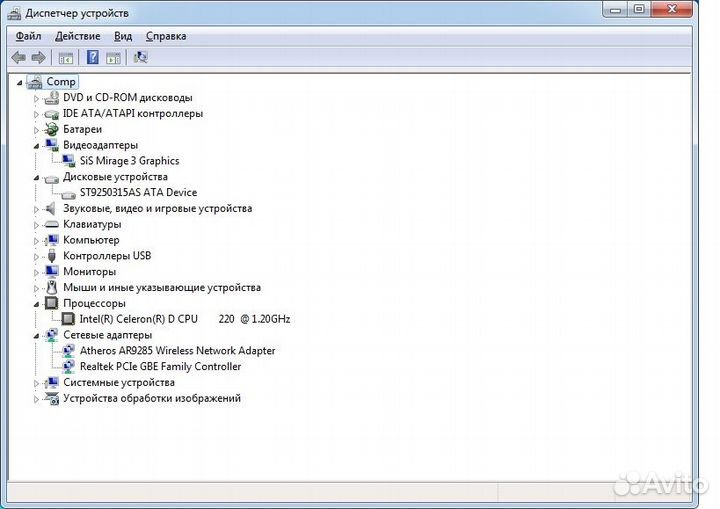Collapse the Дисковые устройства category
The image size is (720, 509).
pos(36,178)
